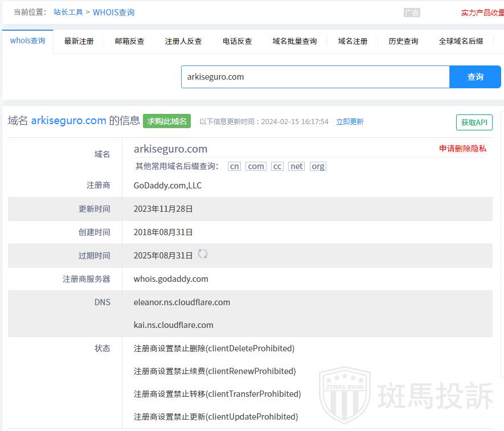This screenshot has height=431, width=504.
Task: Open the 邮箱反查 tab
Action: (129, 41)
